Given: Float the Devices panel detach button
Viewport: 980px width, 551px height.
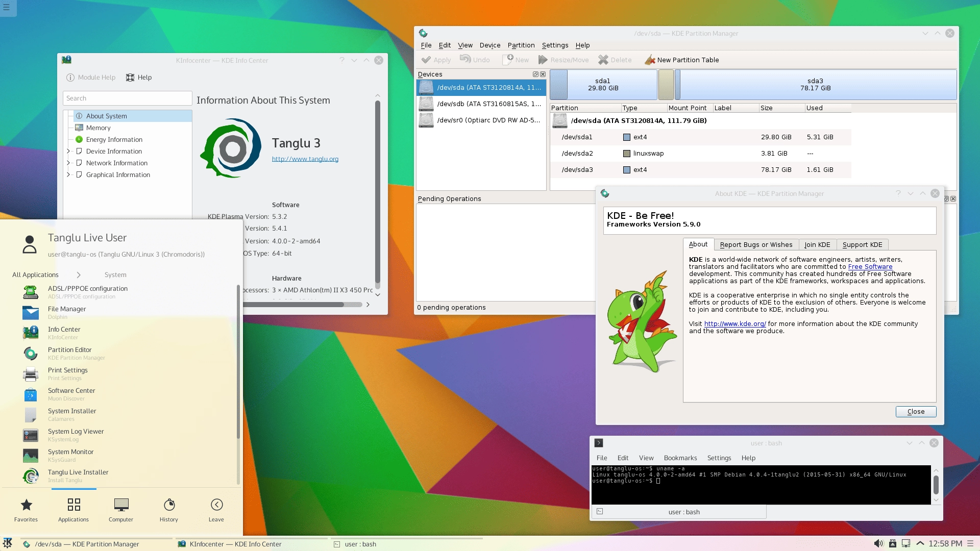Looking at the screenshot, I should point(535,74).
